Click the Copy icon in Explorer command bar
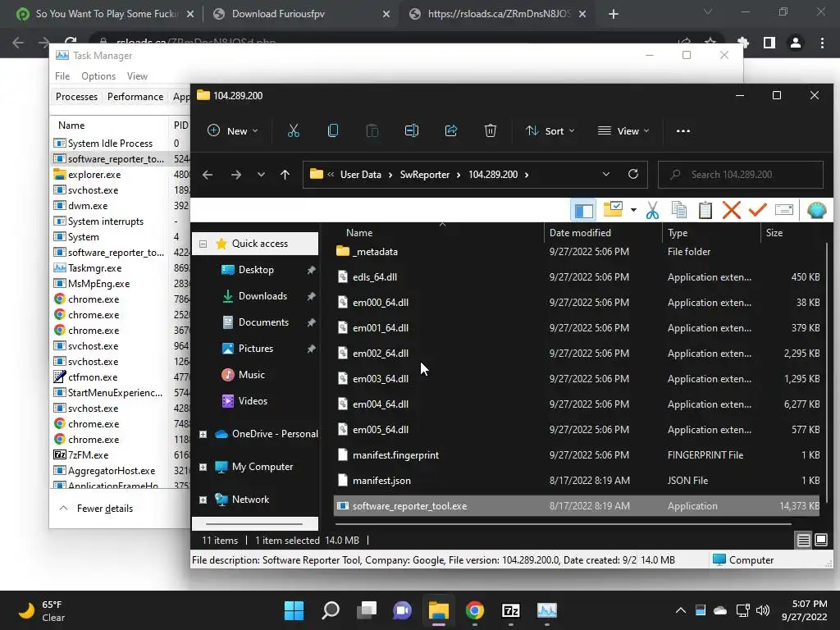 [333, 130]
